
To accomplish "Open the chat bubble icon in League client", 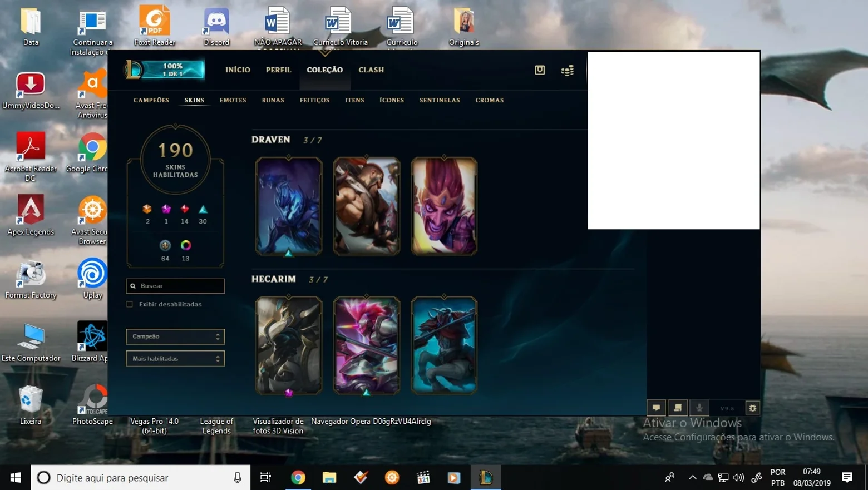I will 657,408.
